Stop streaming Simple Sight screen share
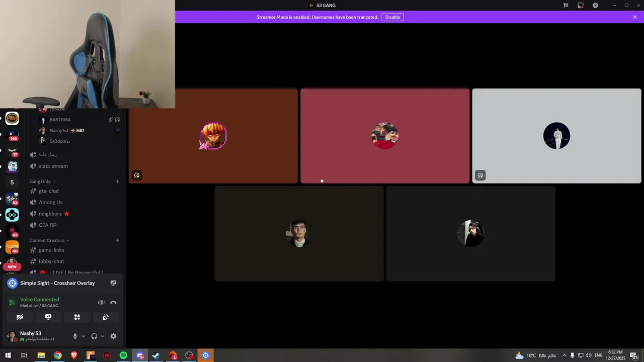The image size is (644, 362). click(113, 283)
